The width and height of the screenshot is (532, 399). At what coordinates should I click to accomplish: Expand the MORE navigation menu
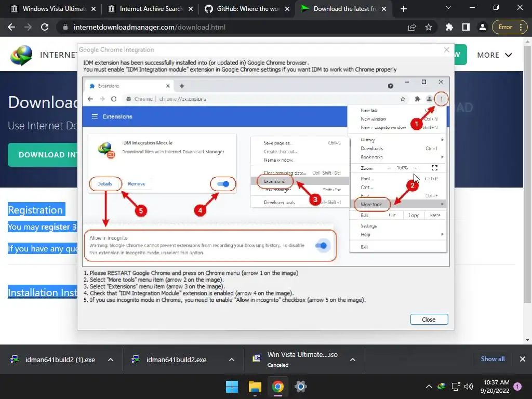click(495, 55)
